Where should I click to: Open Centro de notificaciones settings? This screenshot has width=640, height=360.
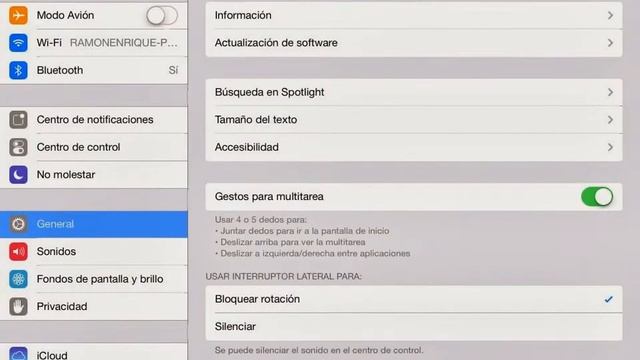pyautogui.click(x=94, y=120)
